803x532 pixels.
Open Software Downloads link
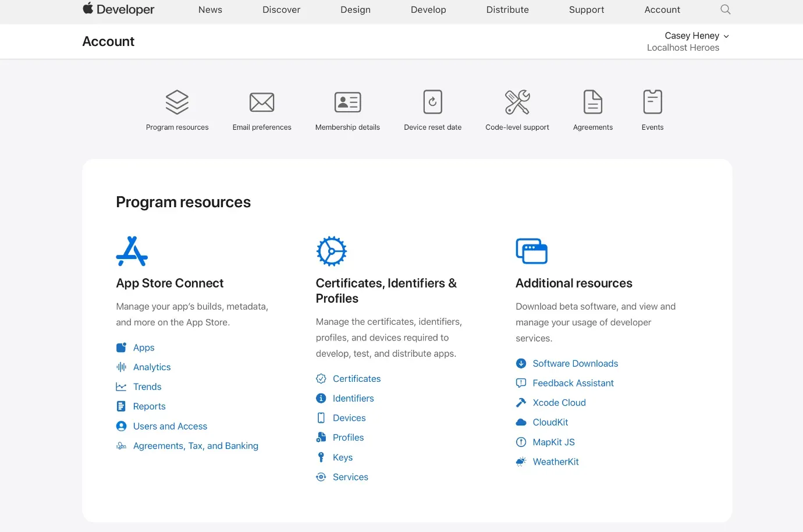pos(575,363)
